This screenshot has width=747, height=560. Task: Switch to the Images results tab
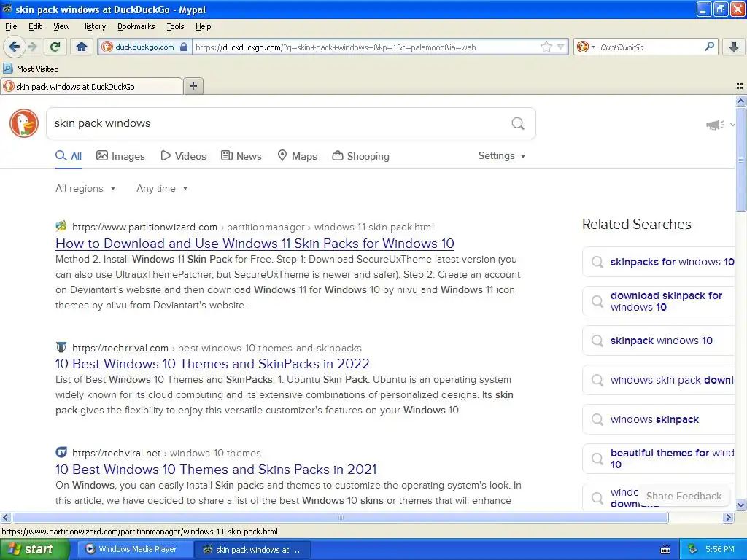[120, 156]
